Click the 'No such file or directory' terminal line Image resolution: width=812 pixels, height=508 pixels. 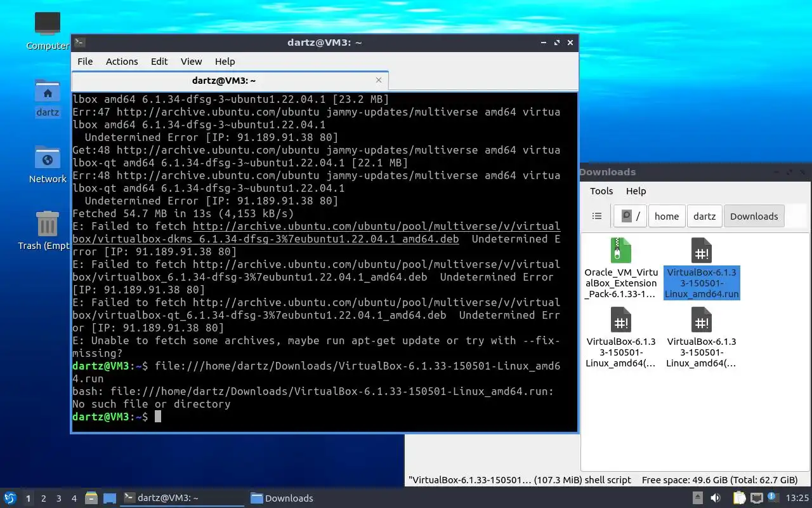click(x=151, y=404)
